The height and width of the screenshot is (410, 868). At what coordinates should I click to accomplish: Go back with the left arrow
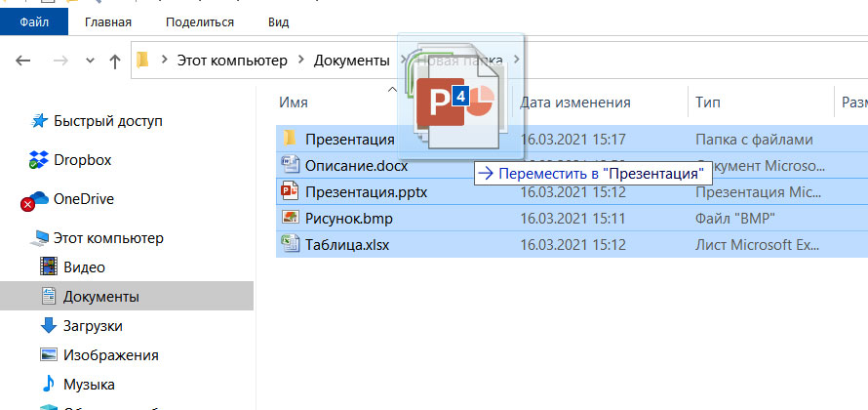(x=23, y=61)
